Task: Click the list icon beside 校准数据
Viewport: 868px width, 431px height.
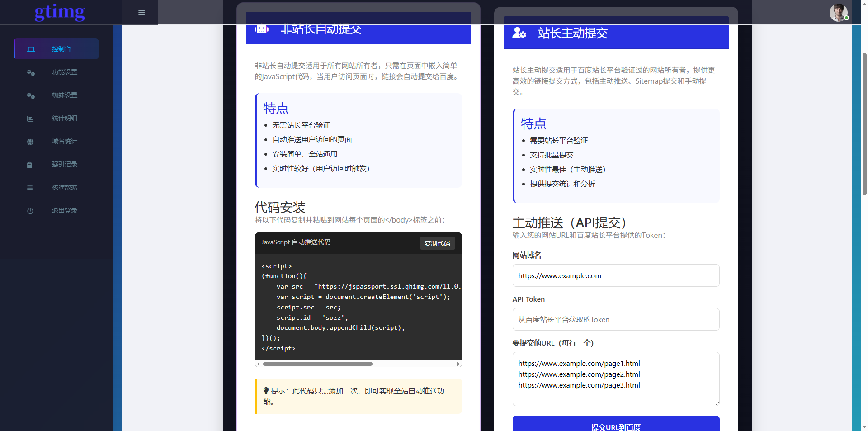Action: 30,188
